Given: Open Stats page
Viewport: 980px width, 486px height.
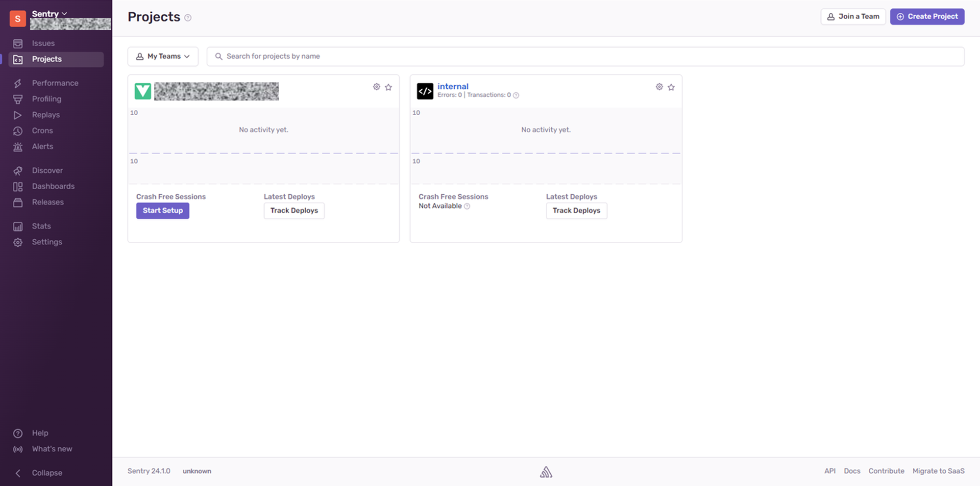Looking at the screenshot, I should [41, 226].
